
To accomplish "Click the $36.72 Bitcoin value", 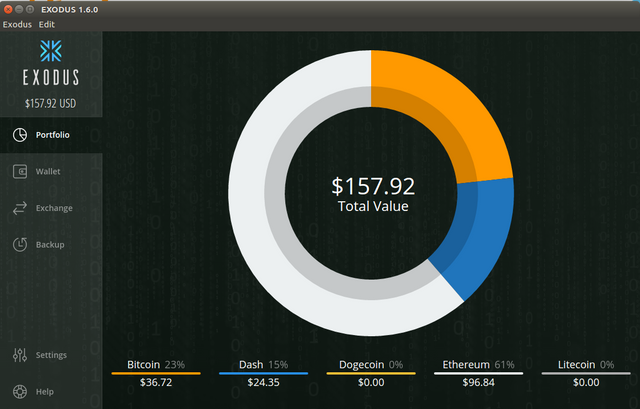I will click(x=156, y=382).
